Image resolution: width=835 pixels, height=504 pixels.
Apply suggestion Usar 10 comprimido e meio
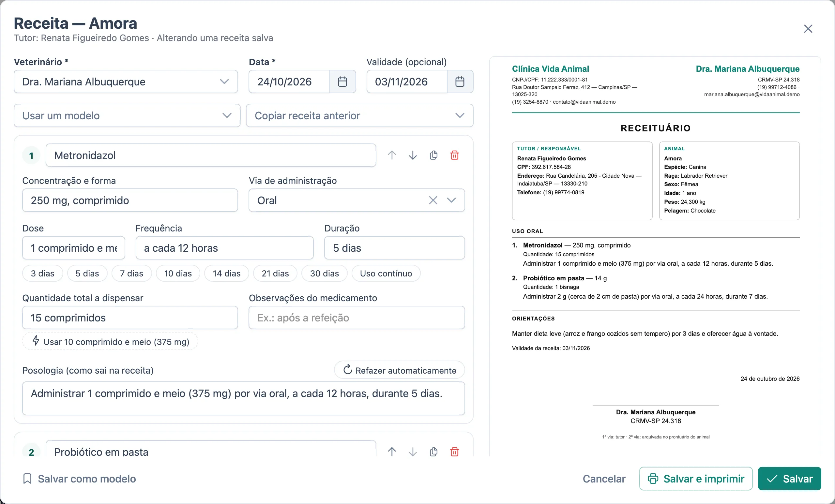(x=111, y=341)
